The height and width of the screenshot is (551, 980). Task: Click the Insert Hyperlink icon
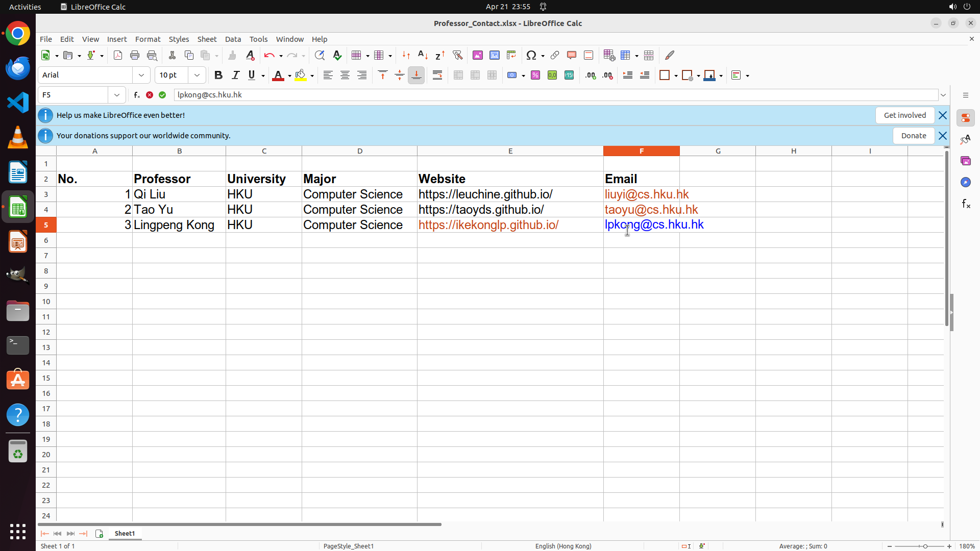555,55
